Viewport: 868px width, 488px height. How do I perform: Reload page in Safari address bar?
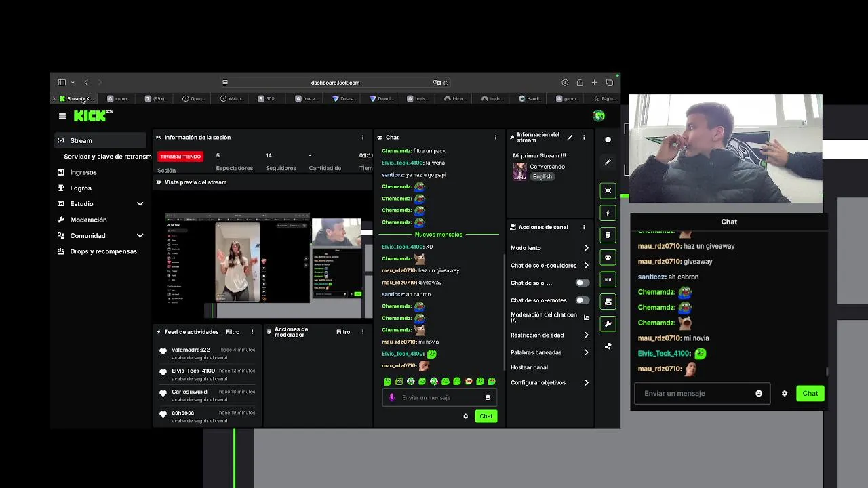tap(446, 83)
